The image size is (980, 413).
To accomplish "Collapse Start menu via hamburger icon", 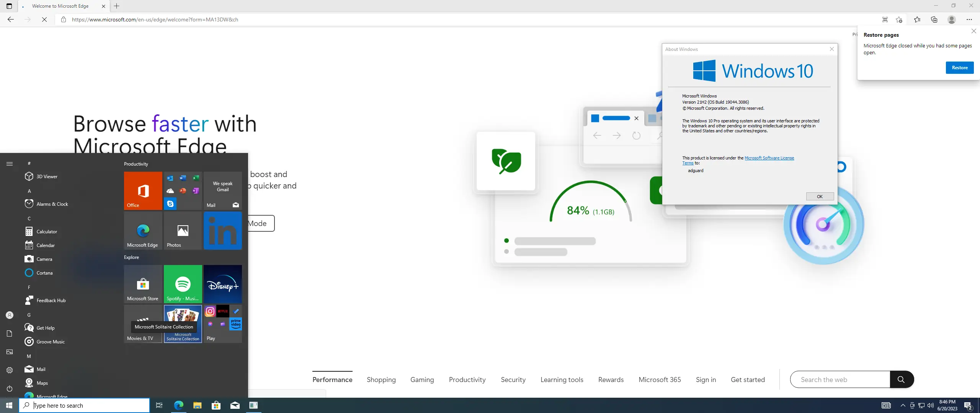I will pos(10,164).
